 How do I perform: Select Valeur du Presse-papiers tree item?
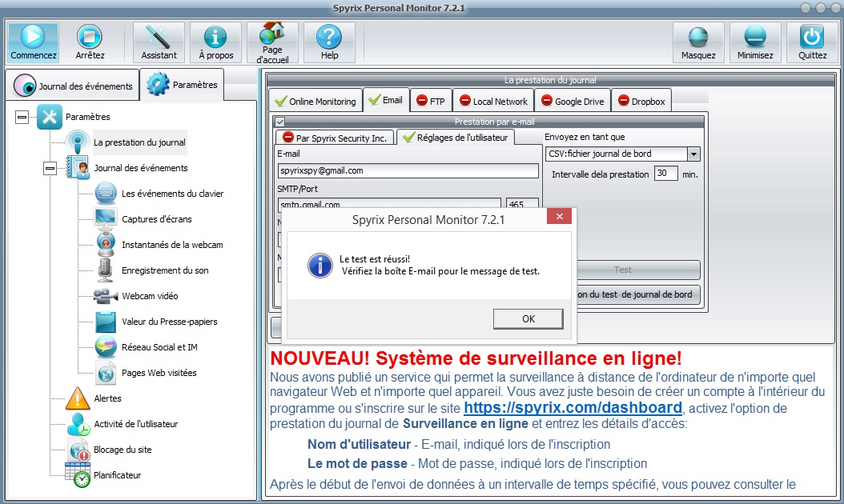(x=170, y=322)
